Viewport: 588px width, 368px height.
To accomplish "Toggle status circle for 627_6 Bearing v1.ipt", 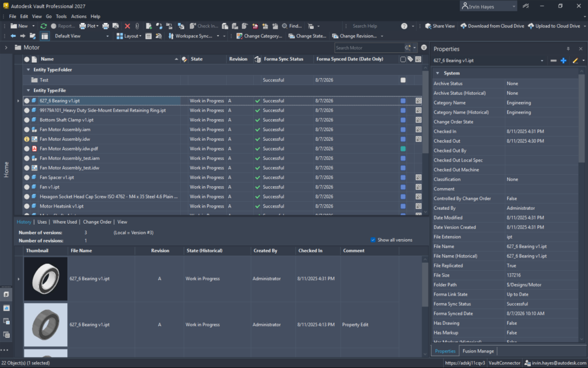I will tap(26, 101).
